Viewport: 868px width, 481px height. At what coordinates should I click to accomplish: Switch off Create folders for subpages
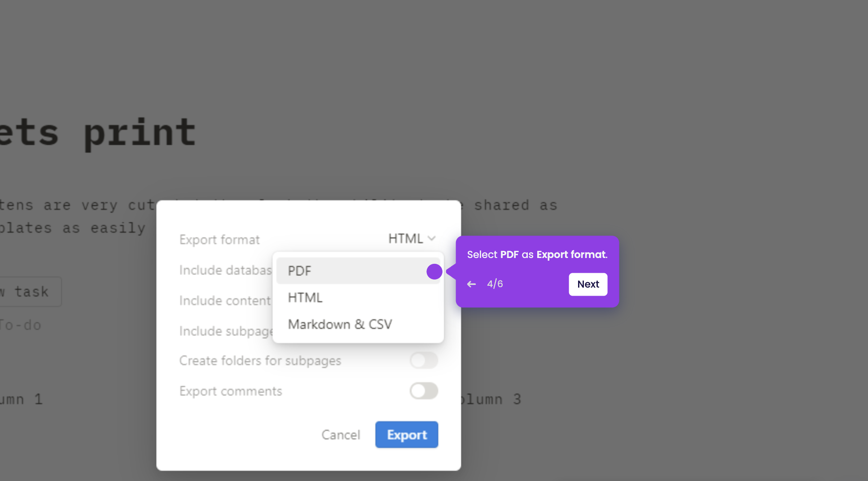click(424, 360)
